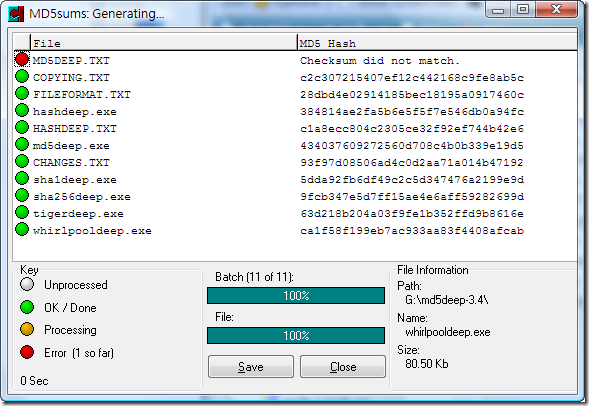
Task: Maximize the MD5sums window
Action: pos(523,9)
